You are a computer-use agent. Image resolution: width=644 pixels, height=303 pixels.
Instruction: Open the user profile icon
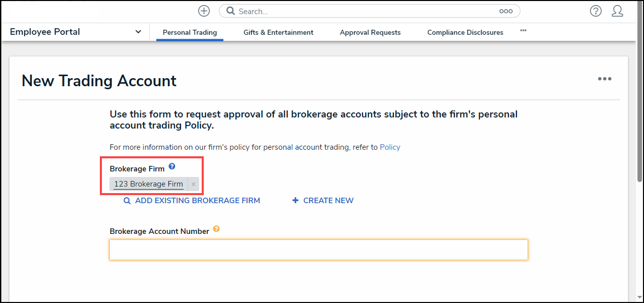[617, 11]
